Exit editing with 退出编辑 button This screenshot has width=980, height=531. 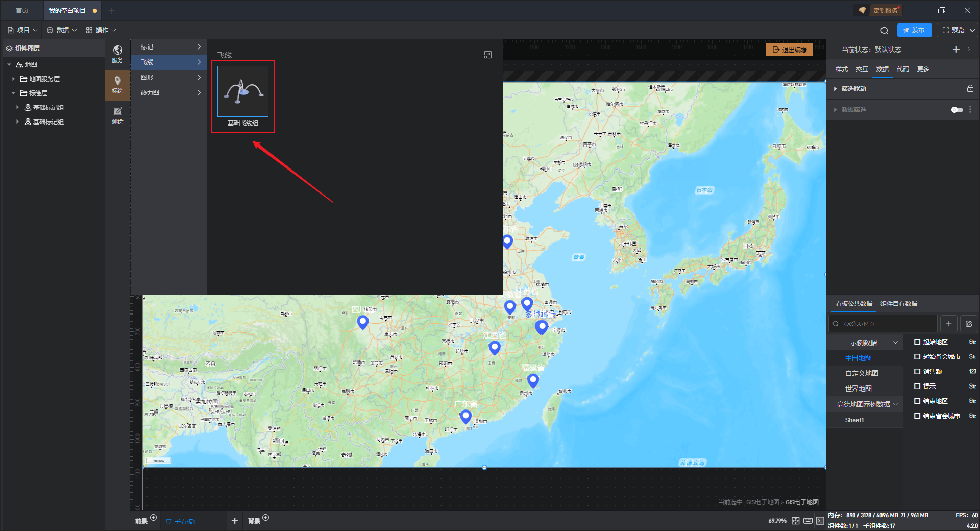(790, 50)
